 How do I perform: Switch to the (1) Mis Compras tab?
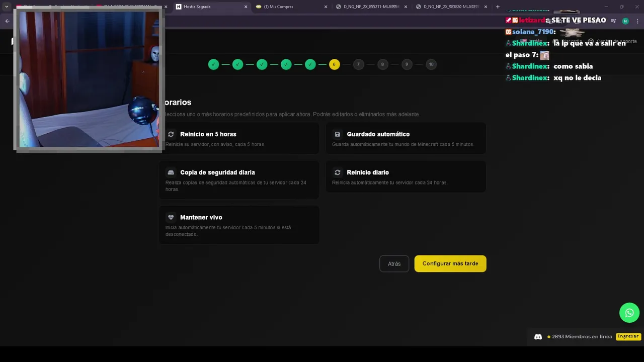click(291, 7)
